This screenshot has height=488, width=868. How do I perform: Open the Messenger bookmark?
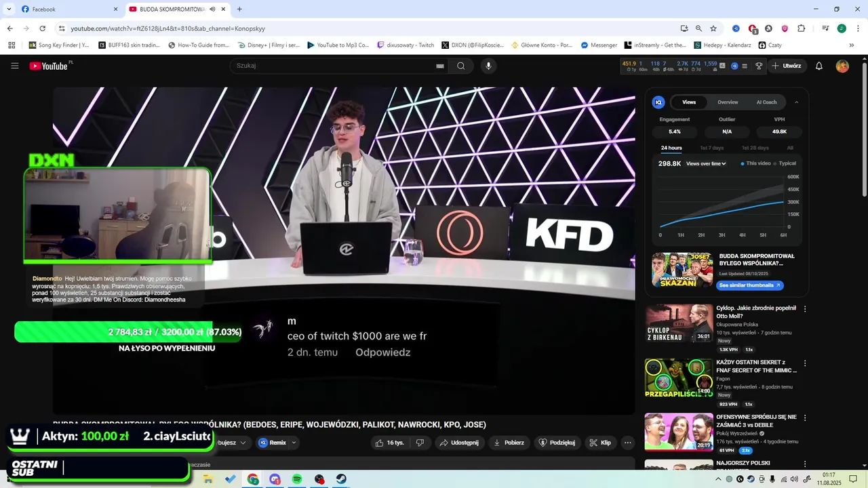[599, 45]
